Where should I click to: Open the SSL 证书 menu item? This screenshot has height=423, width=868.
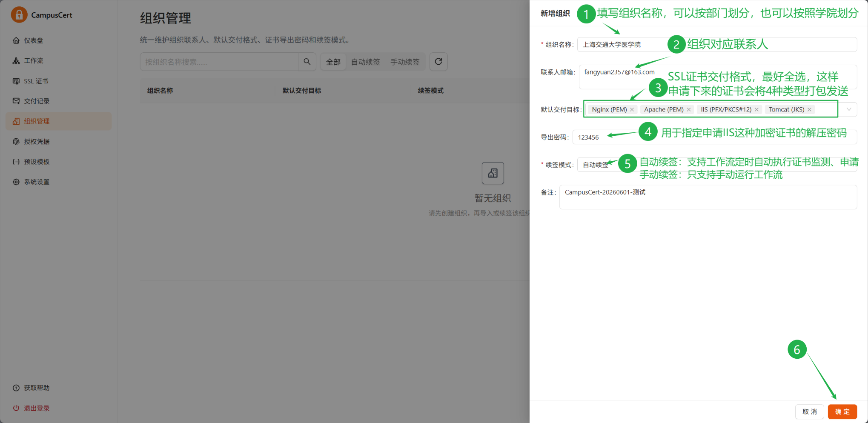[59, 81]
